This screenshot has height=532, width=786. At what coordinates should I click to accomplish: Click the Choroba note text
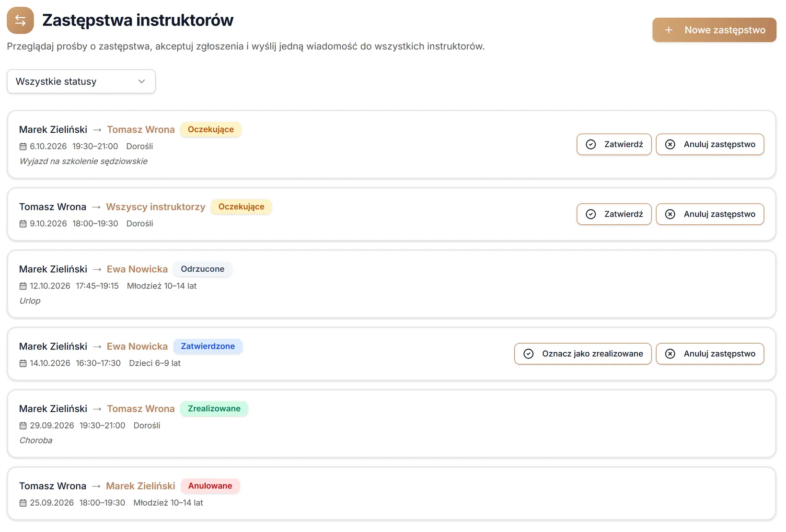(36, 440)
